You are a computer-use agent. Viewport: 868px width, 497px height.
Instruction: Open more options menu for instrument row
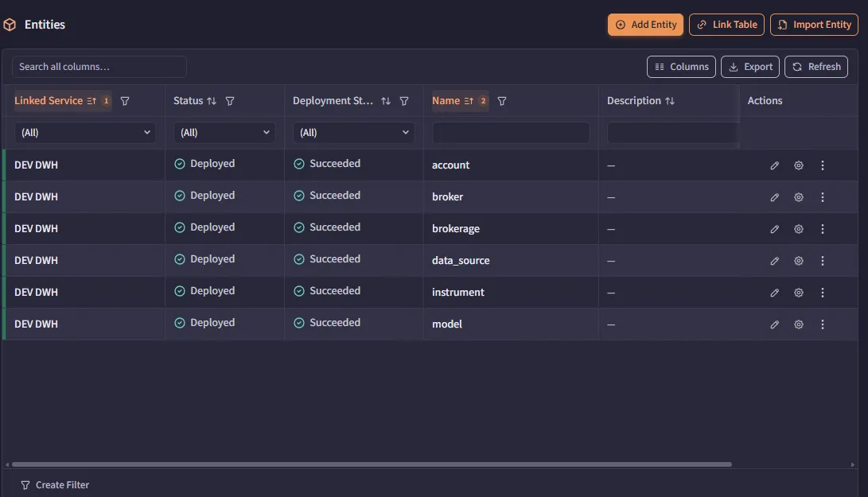(822, 293)
